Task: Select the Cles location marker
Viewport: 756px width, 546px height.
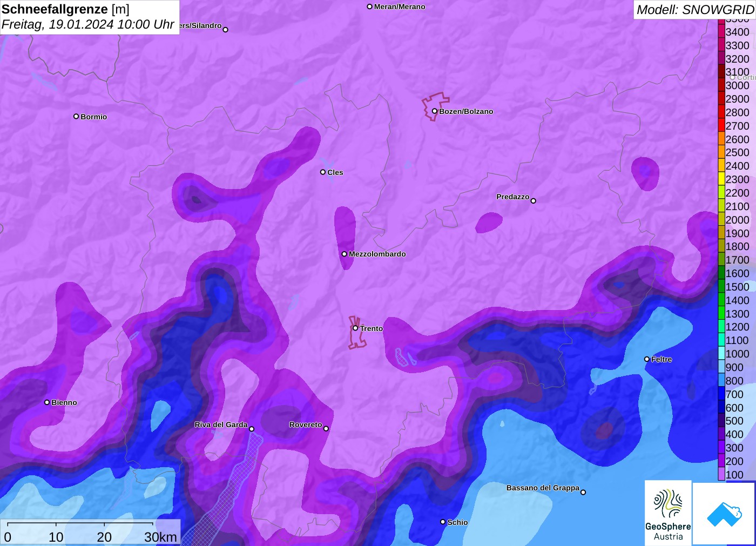Action: (323, 172)
